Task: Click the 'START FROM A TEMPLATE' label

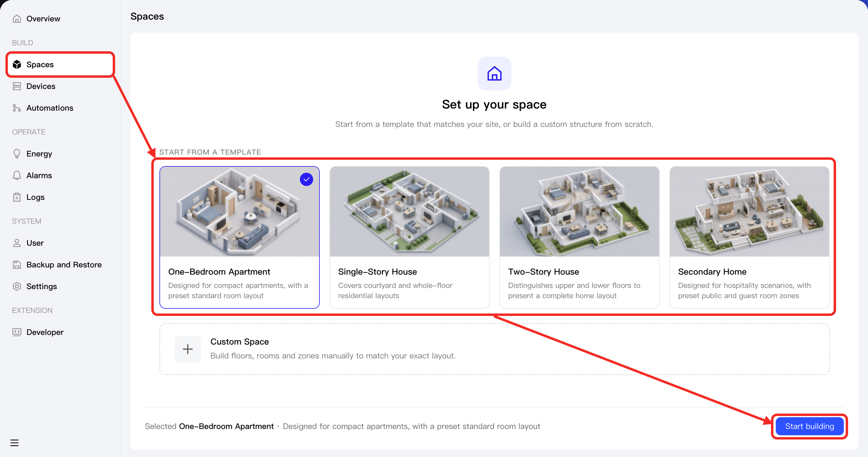Action: click(210, 152)
